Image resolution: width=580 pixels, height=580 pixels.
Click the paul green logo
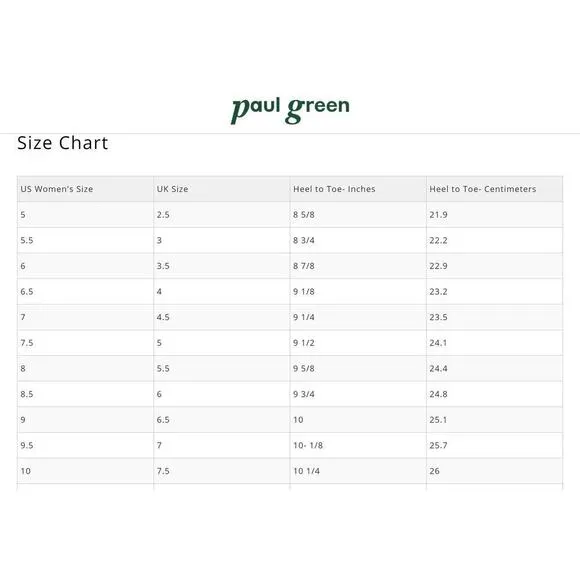tap(290, 110)
